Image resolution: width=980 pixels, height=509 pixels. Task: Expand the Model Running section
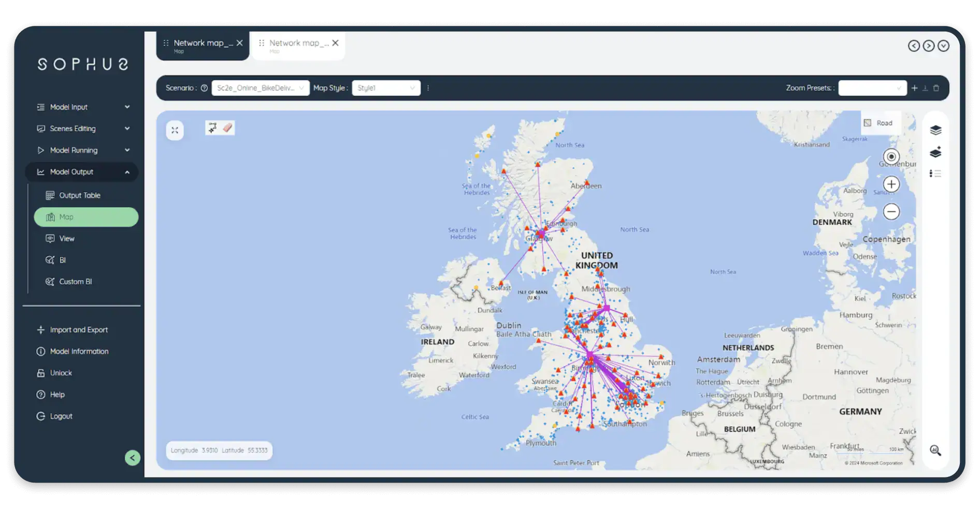tap(82, 150)
